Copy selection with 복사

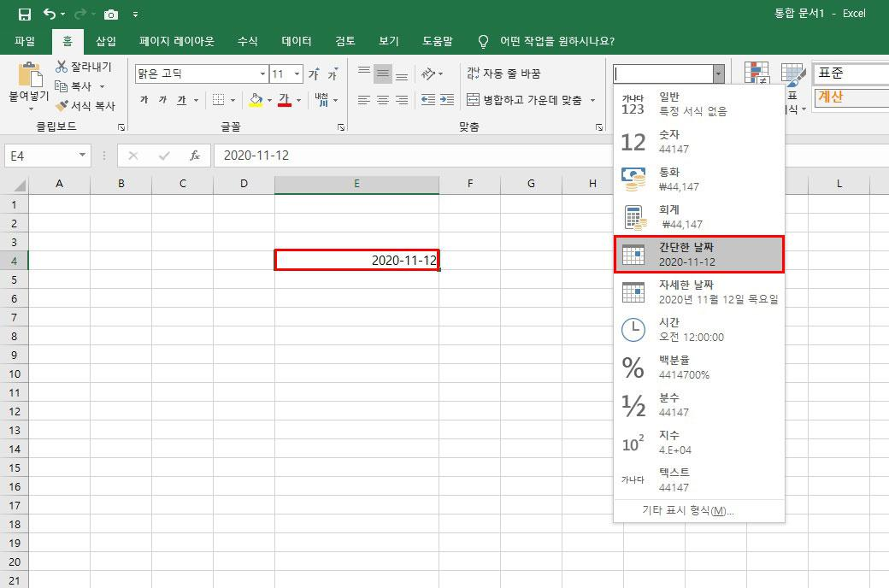tap(74, 86)
